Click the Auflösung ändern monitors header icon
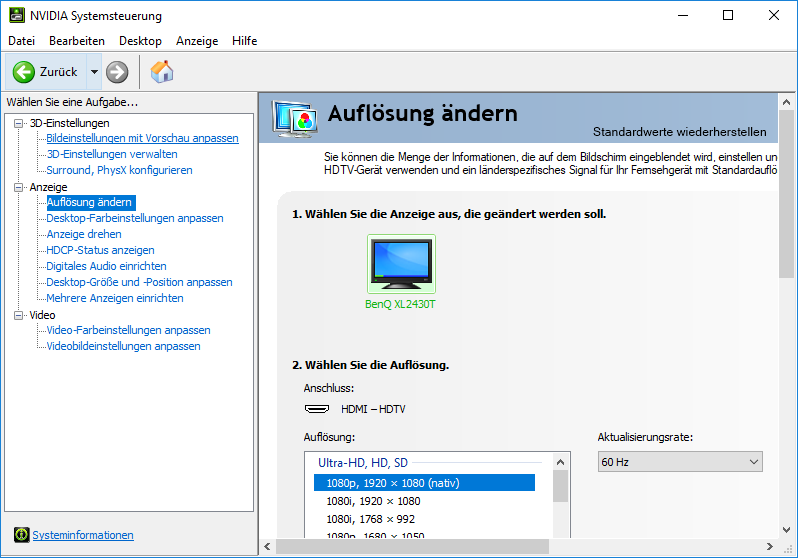Viewport: 798px width, 558px height. [295, 119]
